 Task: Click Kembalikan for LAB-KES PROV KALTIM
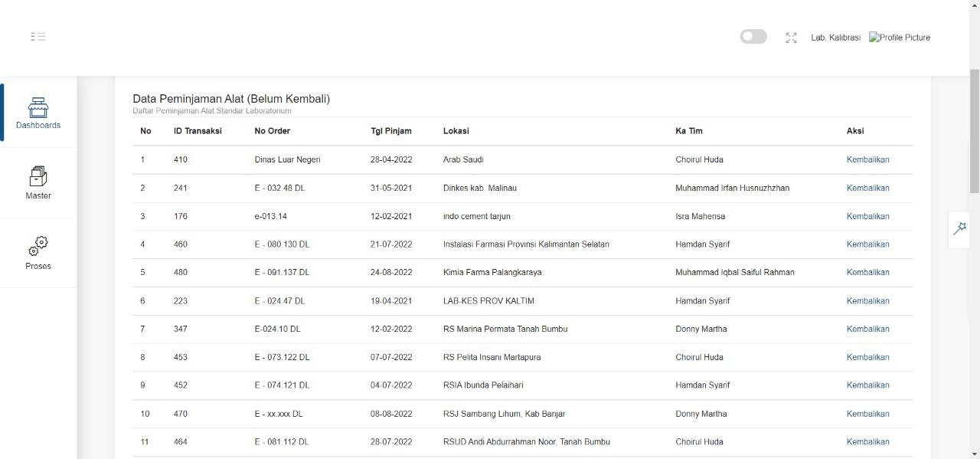[867, 300]
